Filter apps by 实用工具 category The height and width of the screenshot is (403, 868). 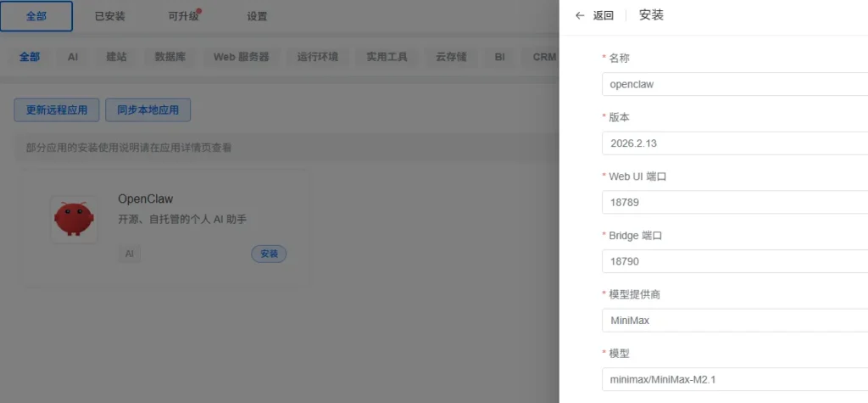point(387,57)
